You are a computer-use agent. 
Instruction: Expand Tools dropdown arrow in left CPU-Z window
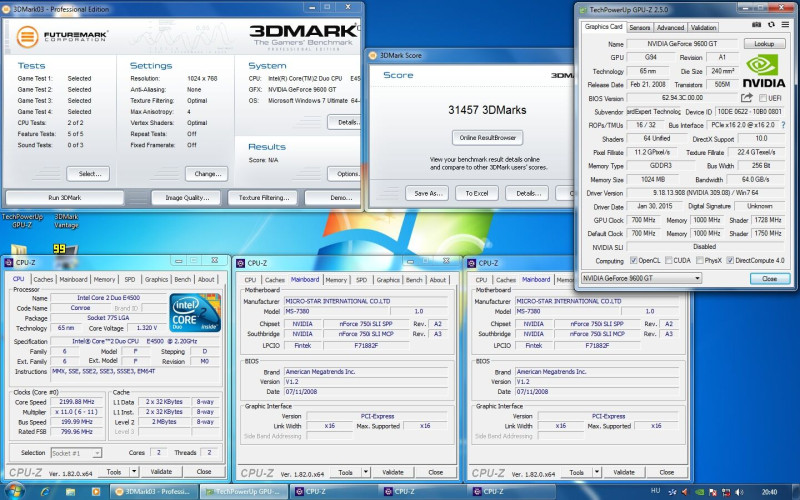coord(134,472)
